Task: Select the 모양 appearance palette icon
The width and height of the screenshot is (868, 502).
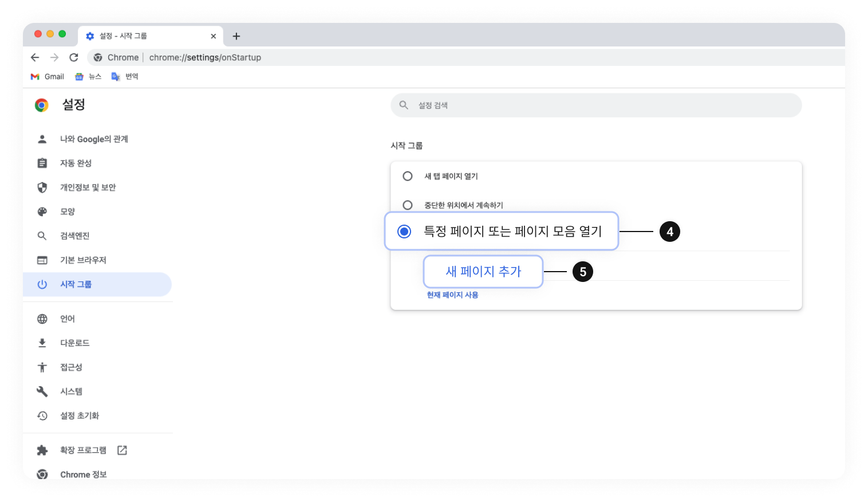Action: [42, 211]
